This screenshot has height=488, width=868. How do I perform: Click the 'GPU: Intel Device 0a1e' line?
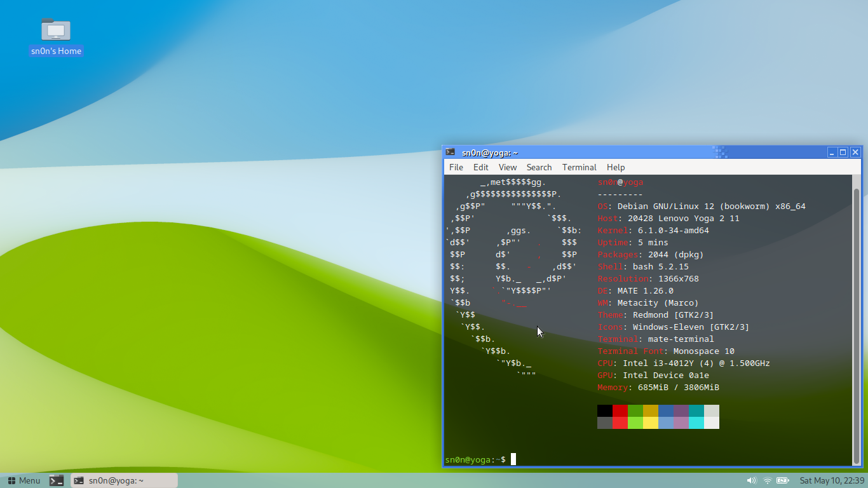pyautogui.click(x=653, y=376)
